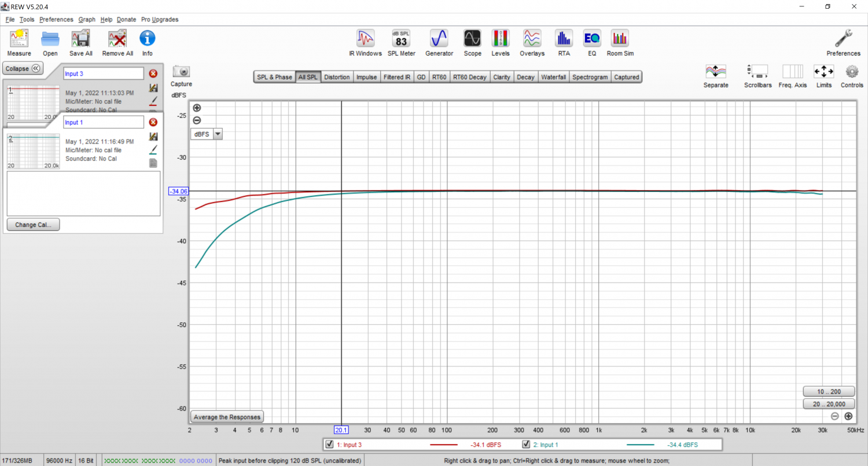Open the Donate menu

point(126,19)
